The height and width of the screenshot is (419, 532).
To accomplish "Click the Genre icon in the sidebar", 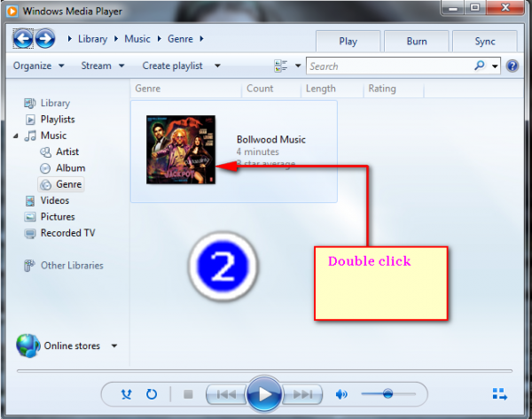I will click(45, 184).
